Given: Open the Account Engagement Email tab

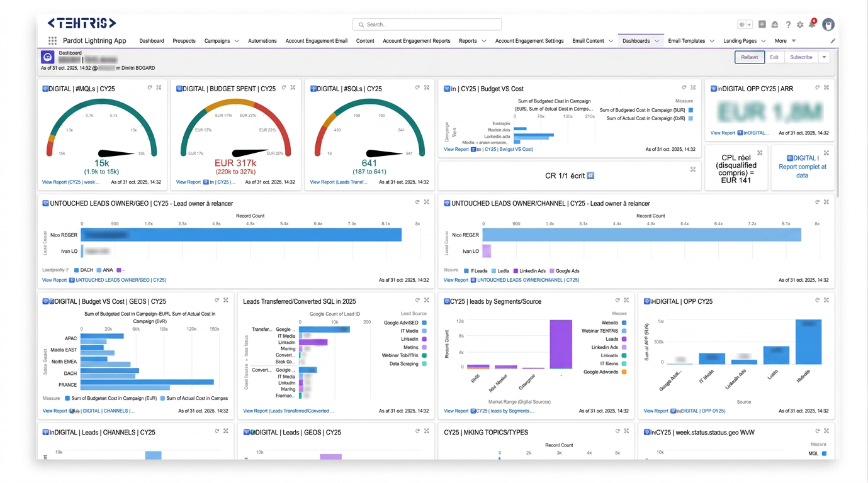Looking at the screenshot, I should 317,41.
